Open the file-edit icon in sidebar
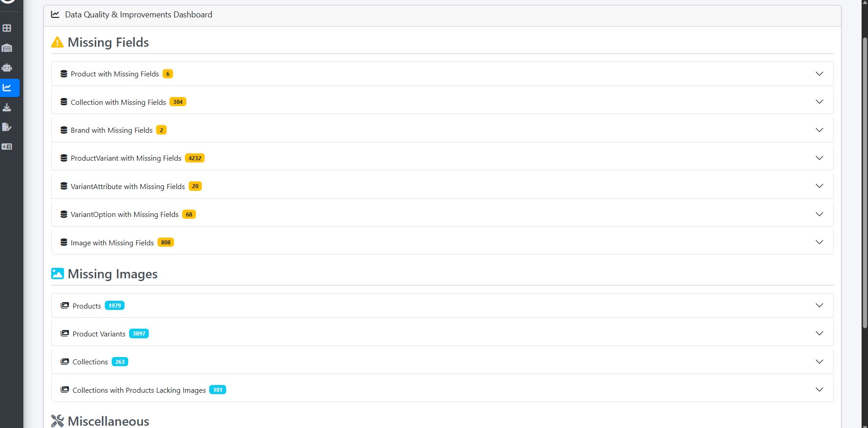 [x=7, y=127]
